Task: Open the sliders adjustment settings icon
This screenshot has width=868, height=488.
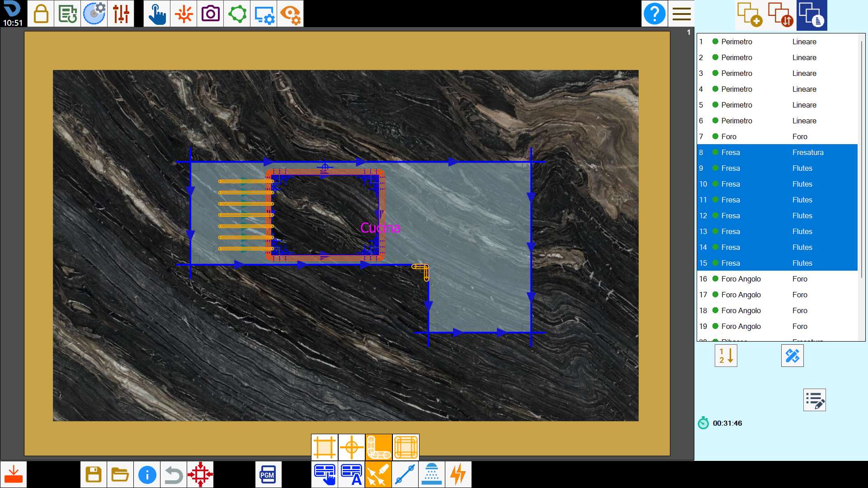Action: [121, 14]
